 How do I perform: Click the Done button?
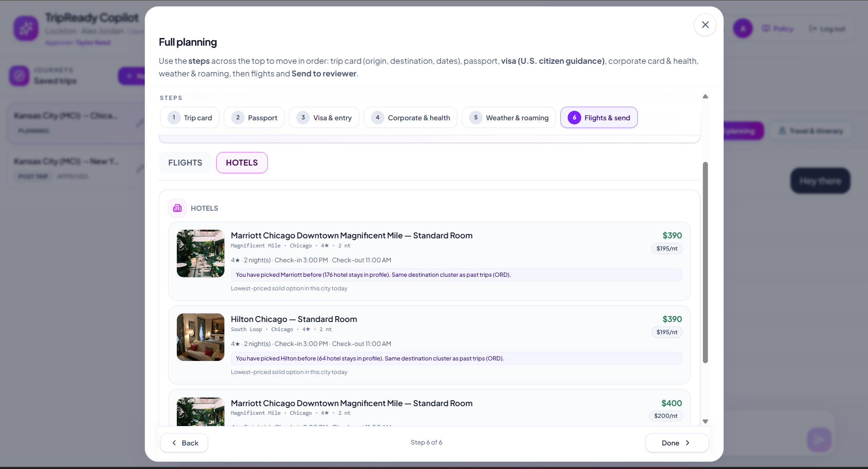click(677, 443)
